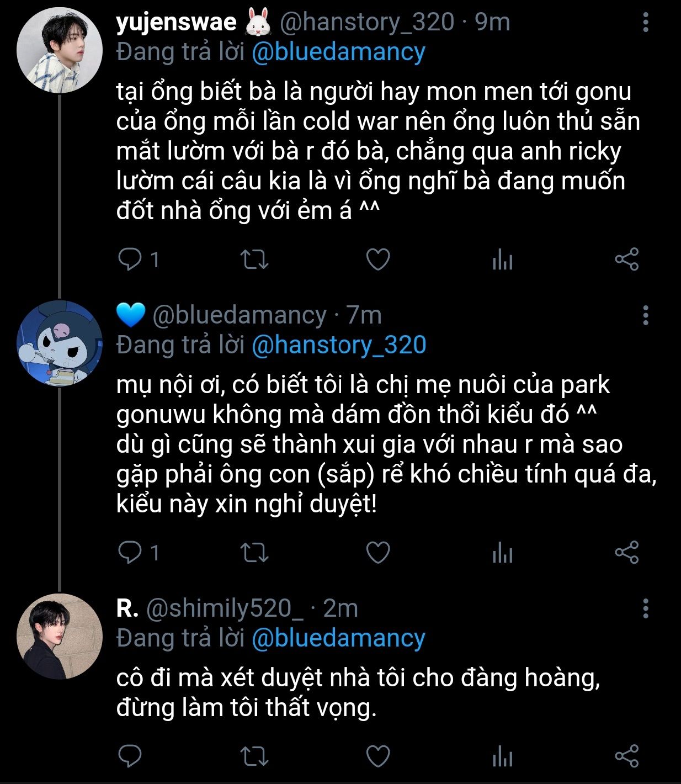The height and width of the screenshot is (784, 681).
Task: Retweet the yujenswae reply
Action: 255,259
